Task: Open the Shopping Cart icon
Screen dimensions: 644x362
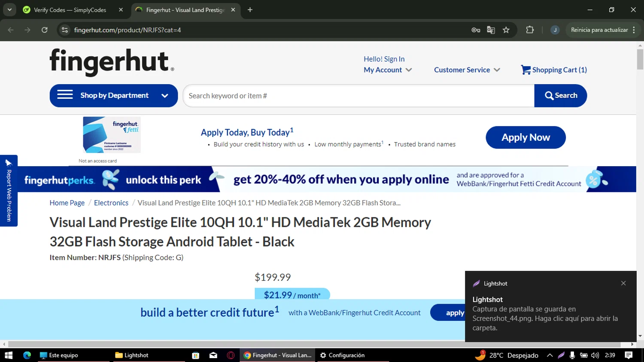Action: (526, 70)
